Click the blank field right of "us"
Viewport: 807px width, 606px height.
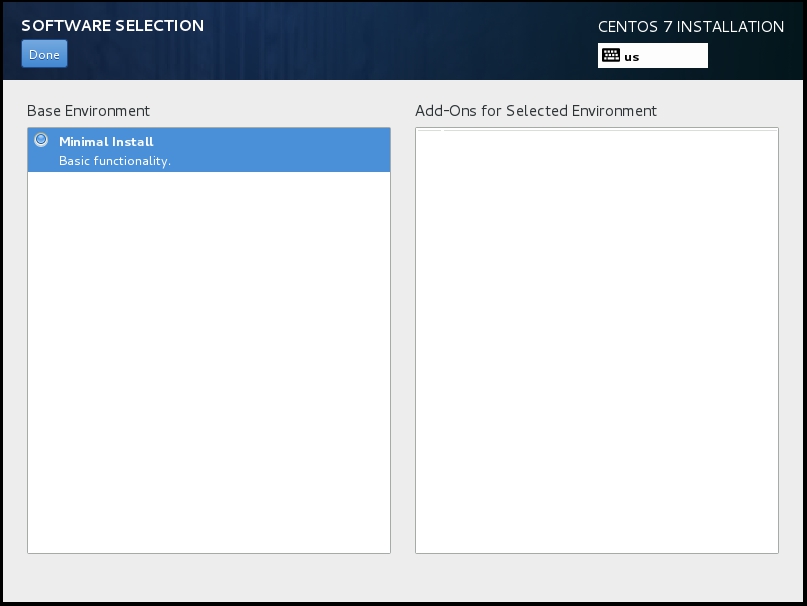point(675,56)
